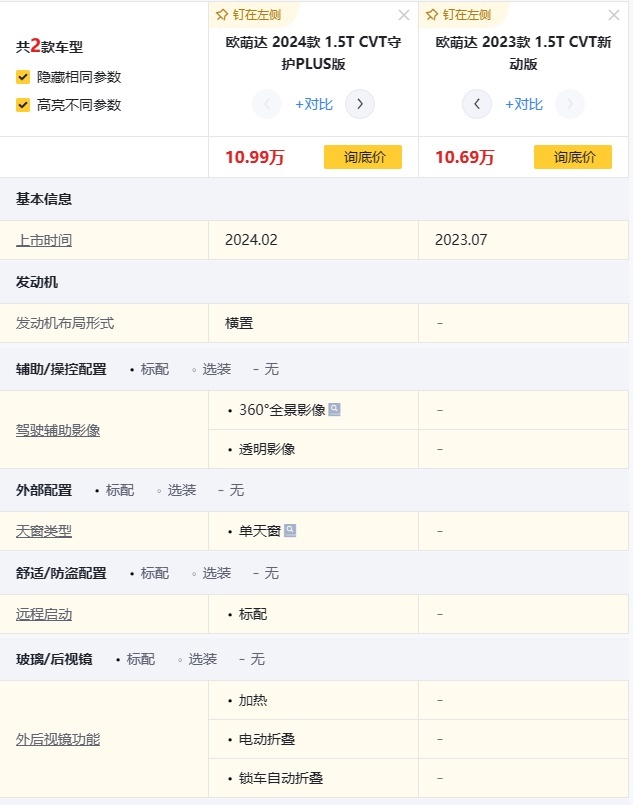The width and height of the screenshot is (633, 805).
Task: Click the 欧萌达 2024款 1.5T CVT守护PLUS版 title
Action: (313, 53)
